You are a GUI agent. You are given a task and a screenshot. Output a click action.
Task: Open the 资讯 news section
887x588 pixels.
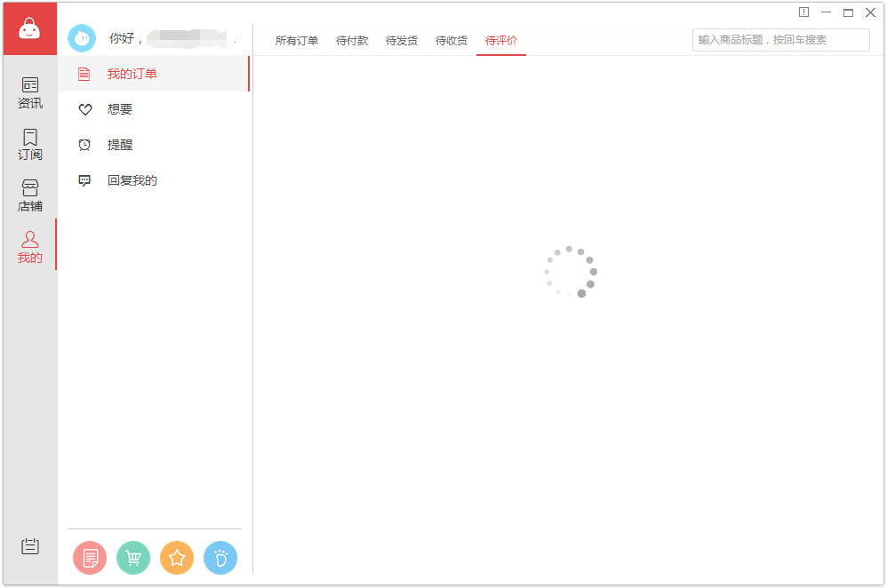click(30, 92)
